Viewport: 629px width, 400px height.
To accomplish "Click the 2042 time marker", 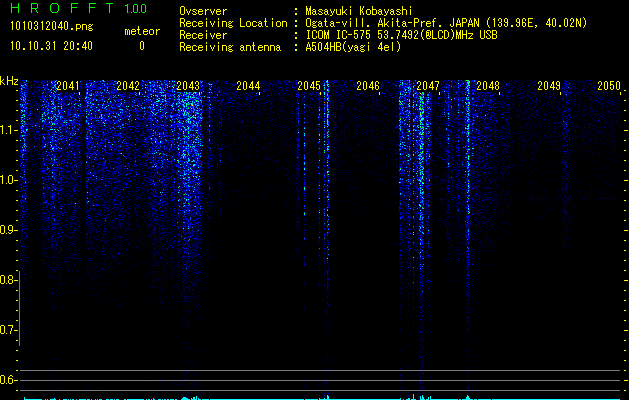I will coord(128,86).
